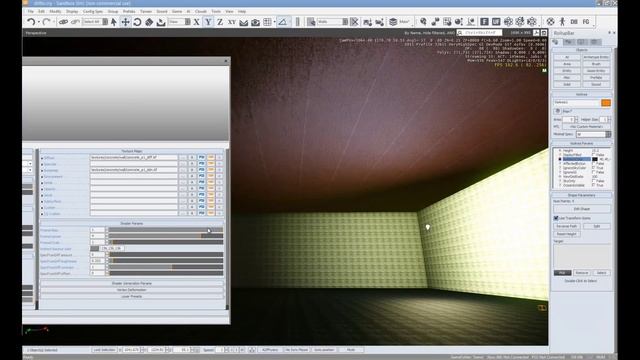Click the Unlink objects icon
The image size is (640, 360).
75,22
